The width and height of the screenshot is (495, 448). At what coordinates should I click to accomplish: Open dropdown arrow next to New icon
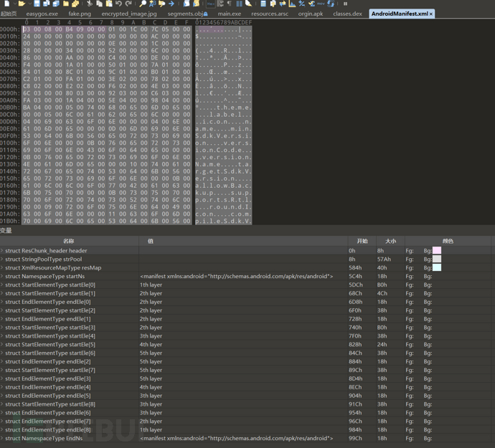[x=14, y=4]
